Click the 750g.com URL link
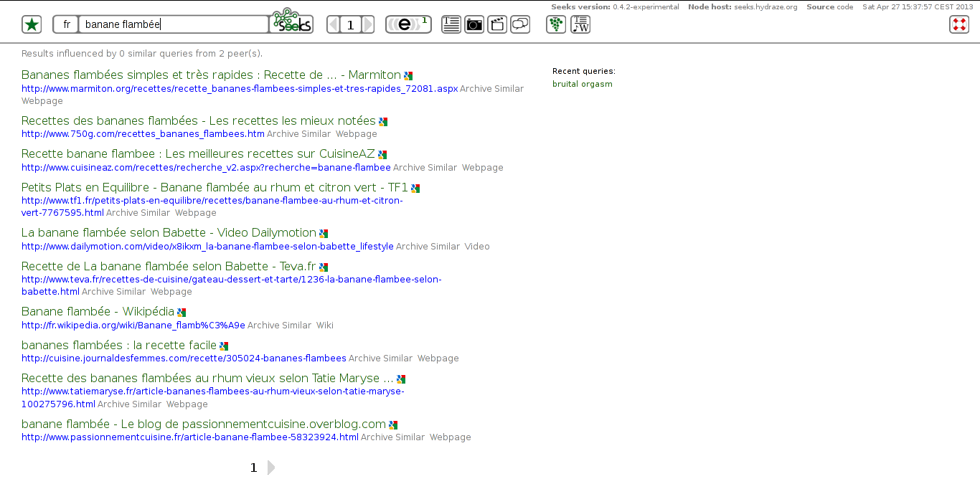The width and height of the screenshot is (980, 489). coord(143,134)
